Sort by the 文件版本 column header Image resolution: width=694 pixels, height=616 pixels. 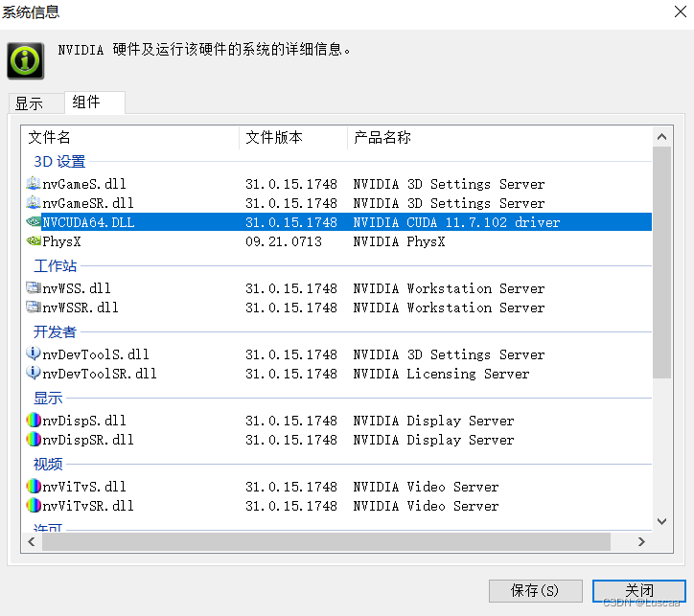[293, 138]
